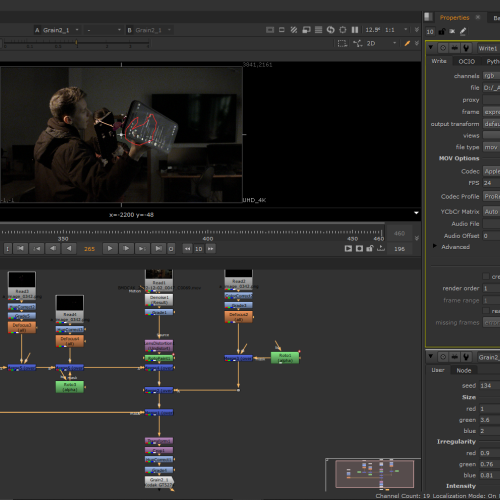The height and width of the screenshot is (500, 500).
Task: Skip forward by frame increment
Action: [210, 249]
